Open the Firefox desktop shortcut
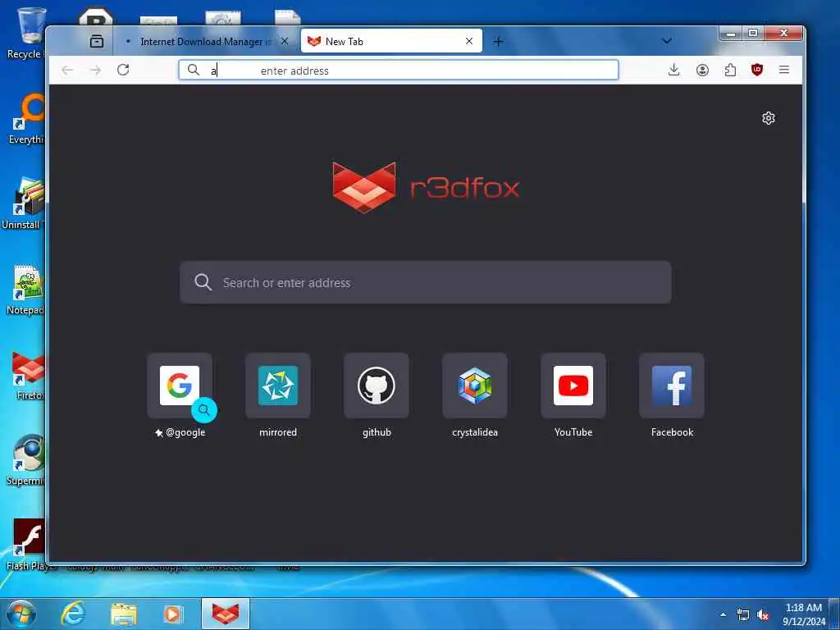Image resolution: width=840 pixels, height=630 pixels. point(27,376)
